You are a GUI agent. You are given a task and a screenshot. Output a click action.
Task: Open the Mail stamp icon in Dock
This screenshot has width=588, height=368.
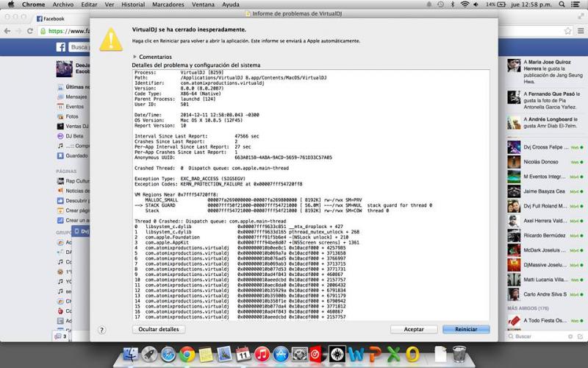tap(224, 354)
